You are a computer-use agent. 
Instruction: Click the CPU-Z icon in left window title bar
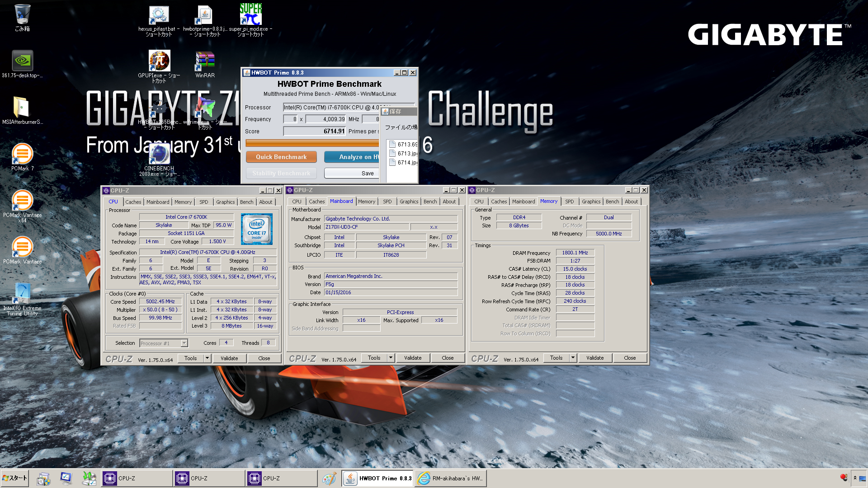pos(106,191)
